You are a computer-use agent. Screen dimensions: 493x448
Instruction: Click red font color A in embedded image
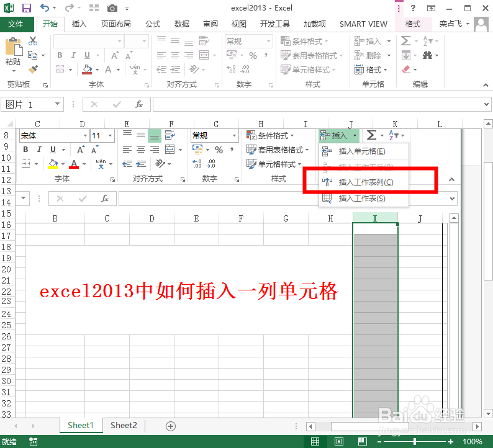(x=74, y=164)
